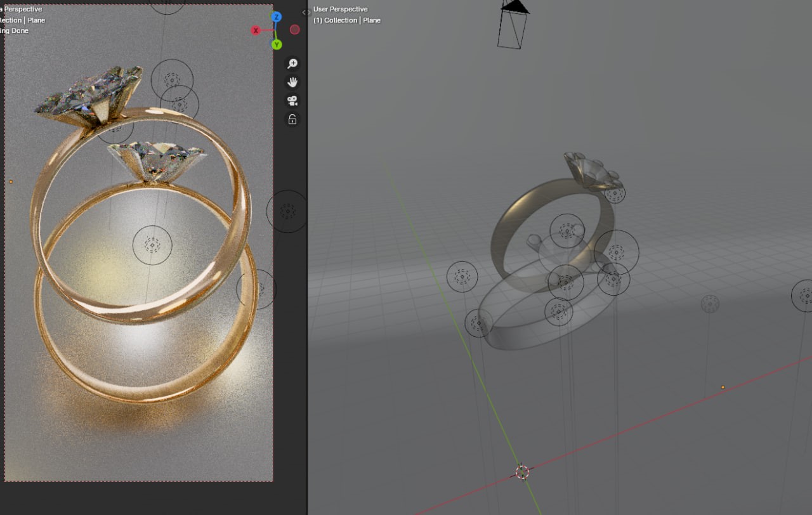812x515 pixels.
Task: Select the faded point light on the far right floor
Action: tap(710, 304)
